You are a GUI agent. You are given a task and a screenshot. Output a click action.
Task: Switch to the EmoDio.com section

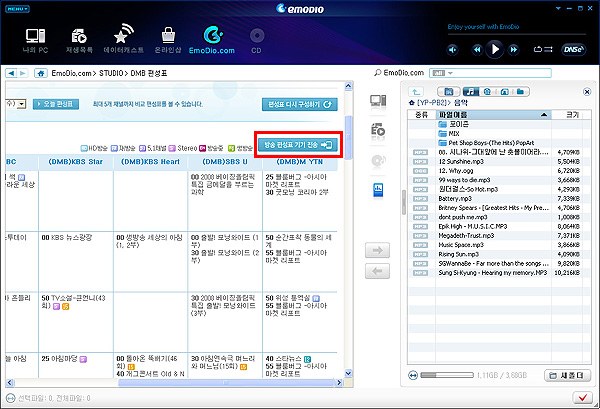click(x=212, y=40)
